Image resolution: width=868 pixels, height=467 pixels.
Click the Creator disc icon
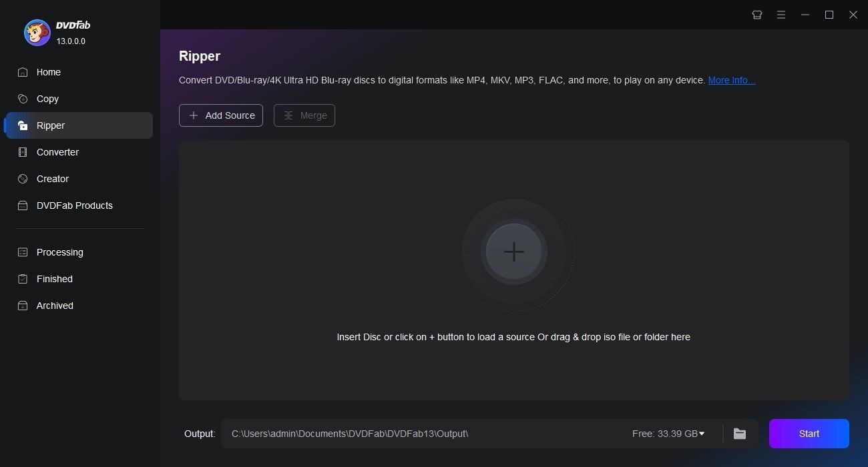[23, 179]
